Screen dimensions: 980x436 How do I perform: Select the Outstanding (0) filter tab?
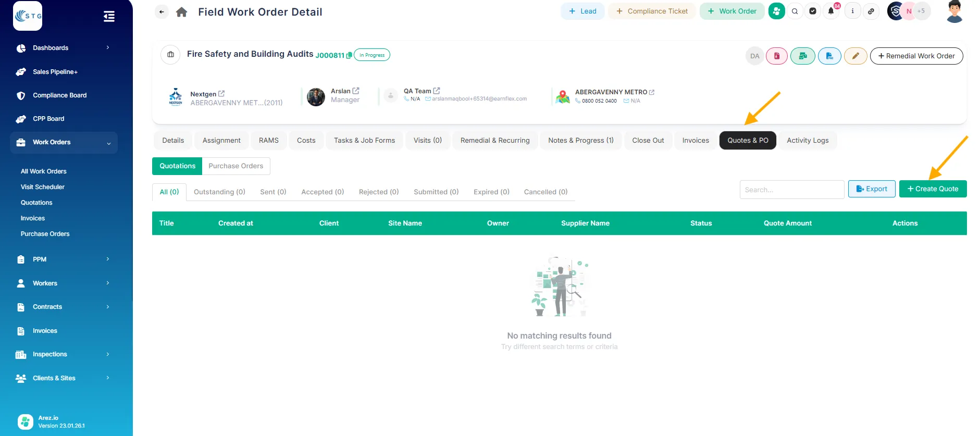(219, 192)
